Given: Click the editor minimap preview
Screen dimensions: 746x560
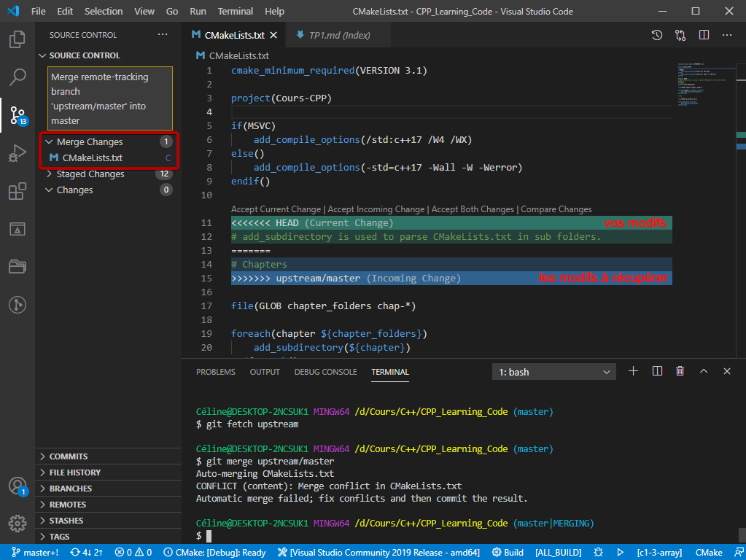Looking at the screenshot, I should [x=706, y=84].
